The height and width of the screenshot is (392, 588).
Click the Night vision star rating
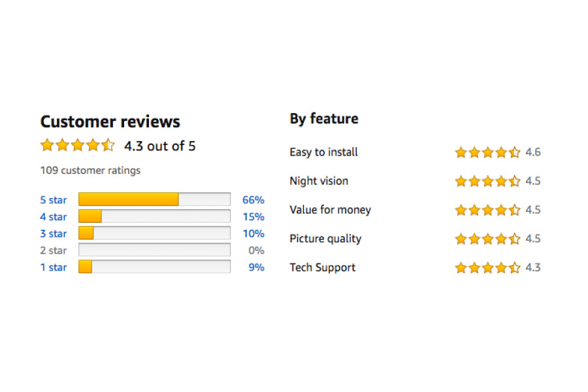487,182
